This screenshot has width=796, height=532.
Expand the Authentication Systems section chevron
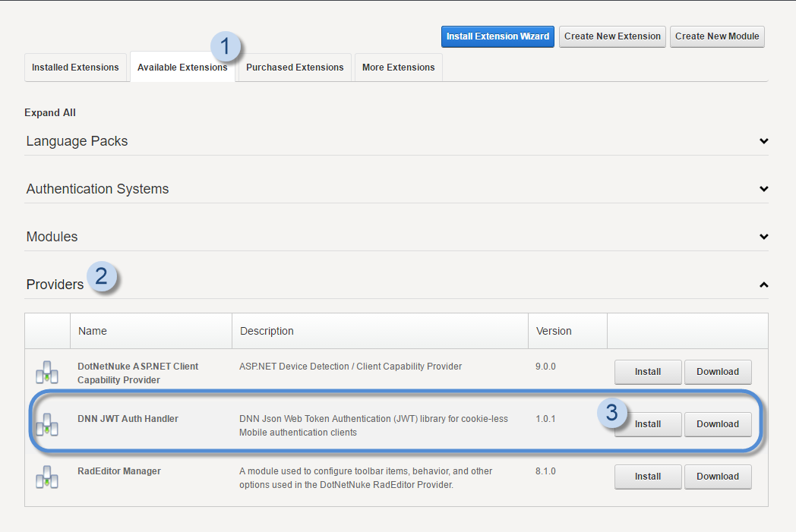pos(763,189)
